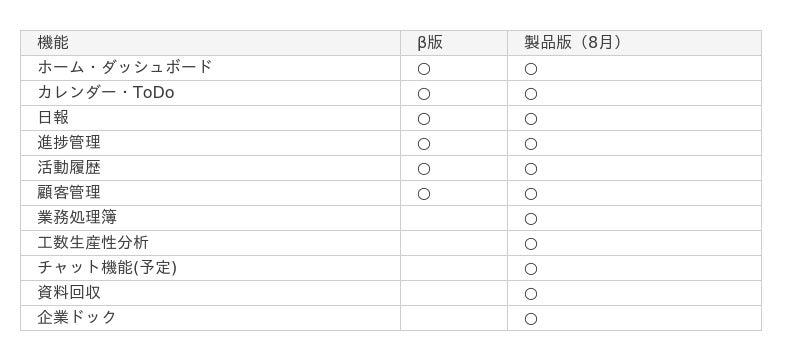800x361 pixels.
Task: Click the 製品版 circle for チャット機能(予定)
Action: pyautogui.click(x=531, y=269)
